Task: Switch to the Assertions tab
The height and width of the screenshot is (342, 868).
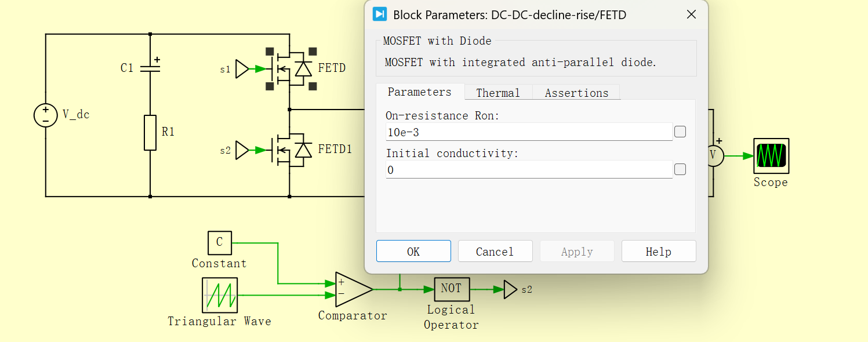Action: coord(576,93)
